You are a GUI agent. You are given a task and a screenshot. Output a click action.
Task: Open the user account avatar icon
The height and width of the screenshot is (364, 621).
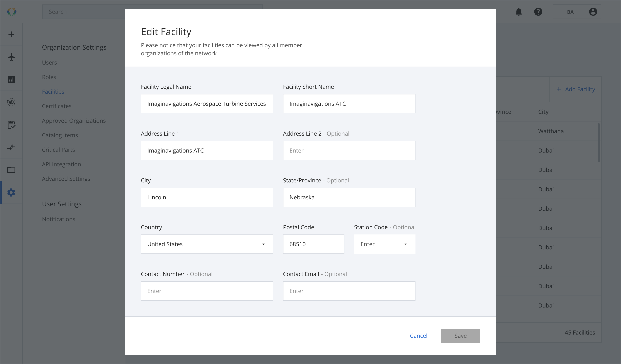593,12
